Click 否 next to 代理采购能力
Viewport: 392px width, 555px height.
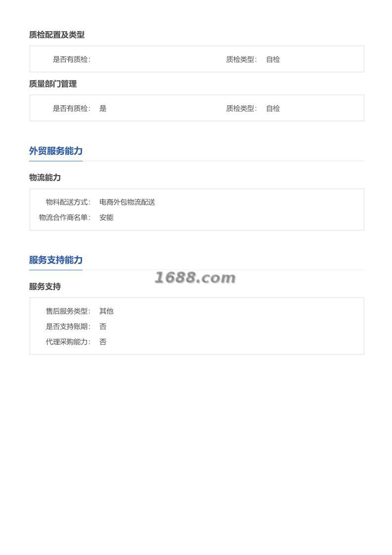103,342
